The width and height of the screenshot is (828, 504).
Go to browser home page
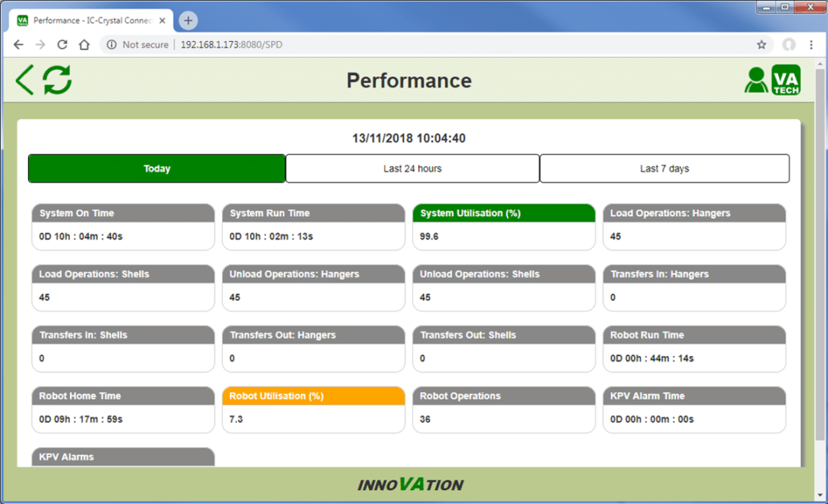click(84, 45)
